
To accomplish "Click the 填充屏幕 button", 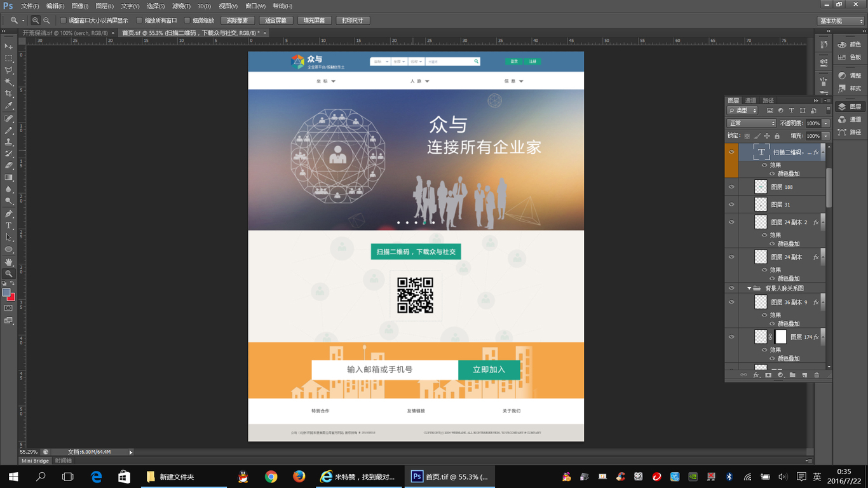I will (314, 20).
